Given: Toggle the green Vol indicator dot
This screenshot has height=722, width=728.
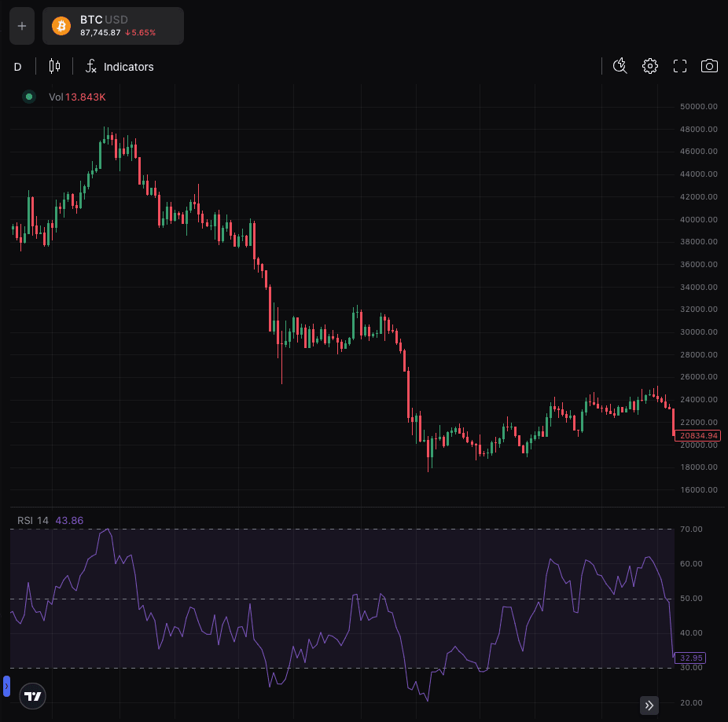Looking at the screenshot, I should pos(29,97).
